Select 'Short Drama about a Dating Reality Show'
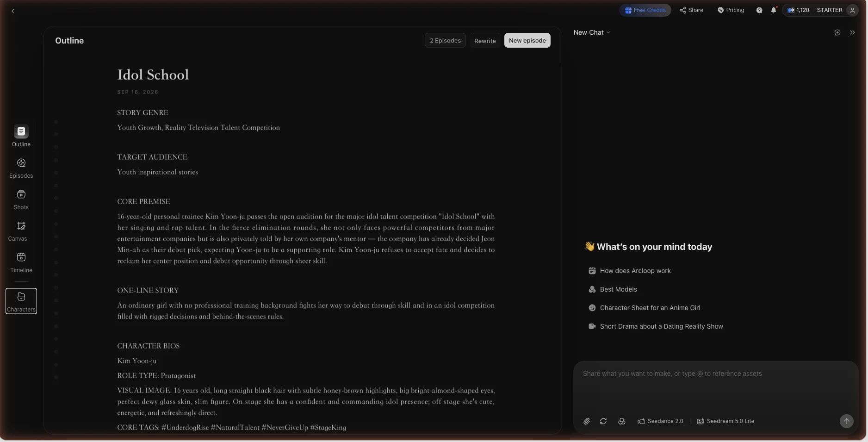This screenshot has height=442, width=868. pyautogui.click(x=656, y=326)
